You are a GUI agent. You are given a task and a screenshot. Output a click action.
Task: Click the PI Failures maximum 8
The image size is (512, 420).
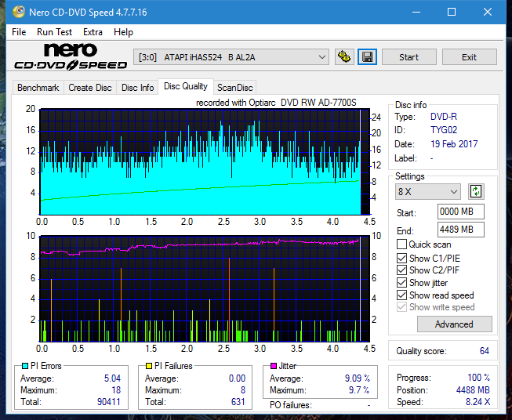pyautogui.click(x=243, y=390)
